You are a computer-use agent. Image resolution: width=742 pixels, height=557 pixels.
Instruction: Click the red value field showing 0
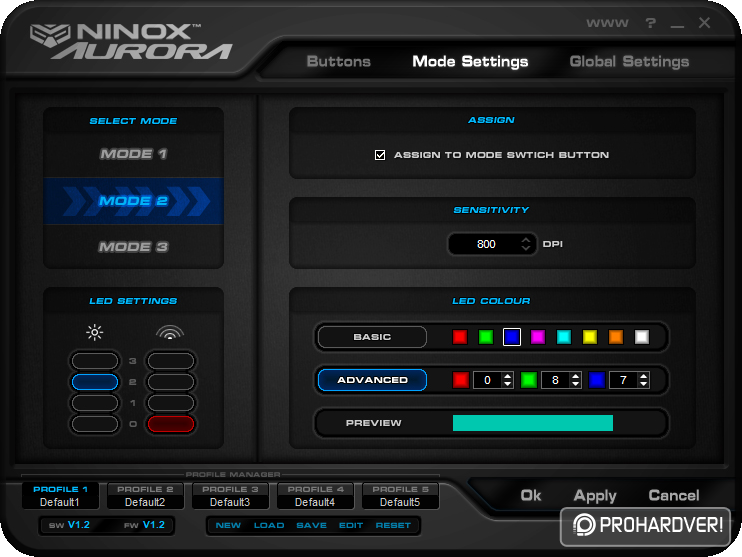488,380
